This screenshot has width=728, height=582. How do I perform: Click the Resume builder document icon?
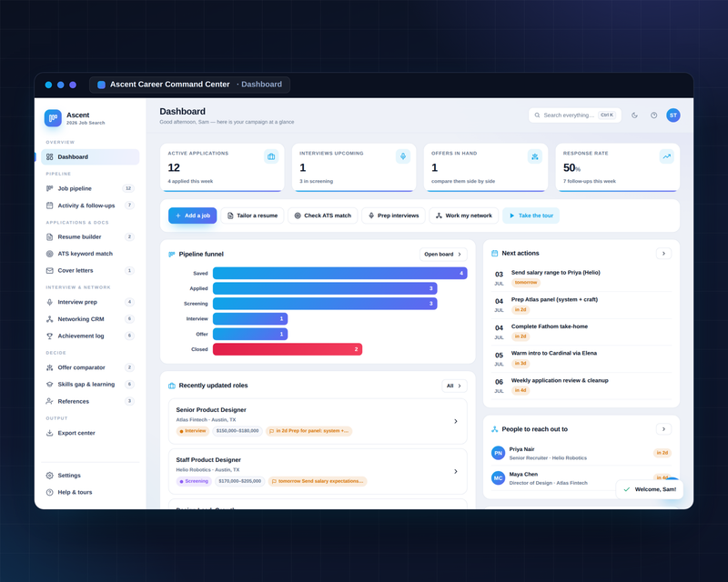tap(50, 236)
